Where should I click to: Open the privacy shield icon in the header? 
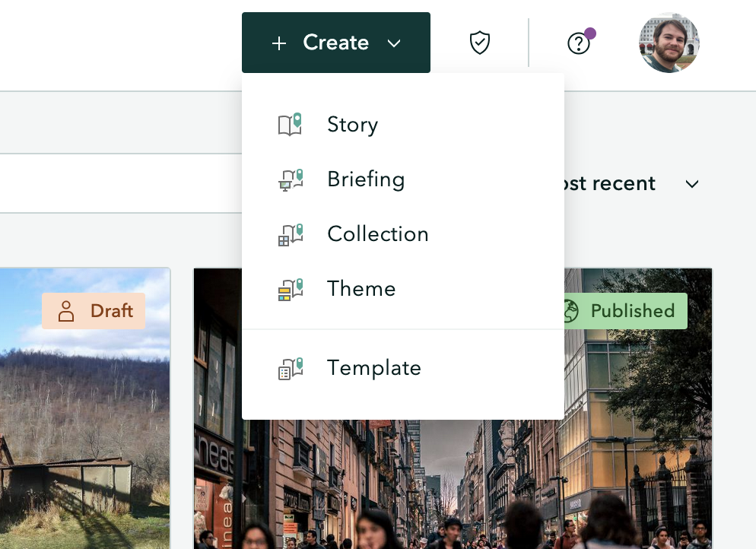[x=479, y=43]
